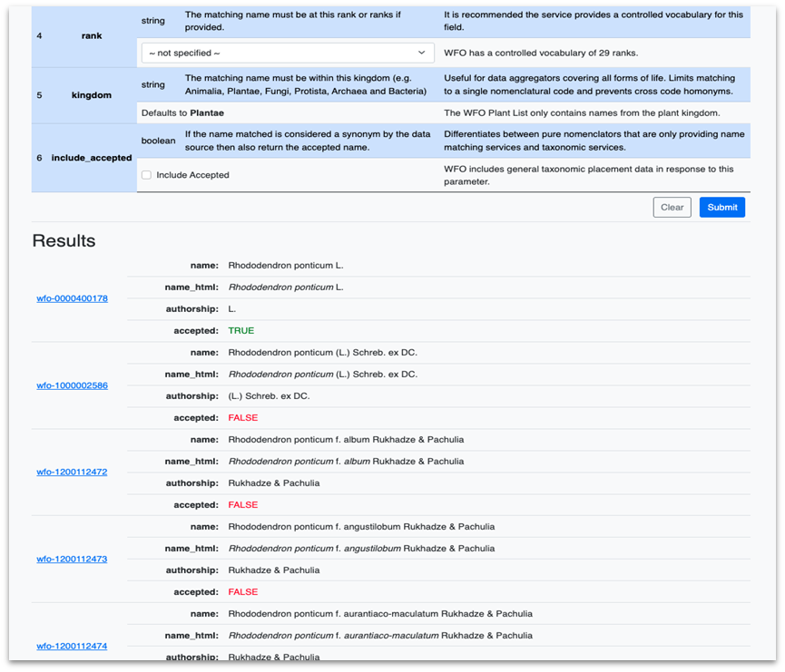Viewport: 785px width, 672px height.
Task: Go to the wfo-1200112474 record
Action: coord(72,646)
